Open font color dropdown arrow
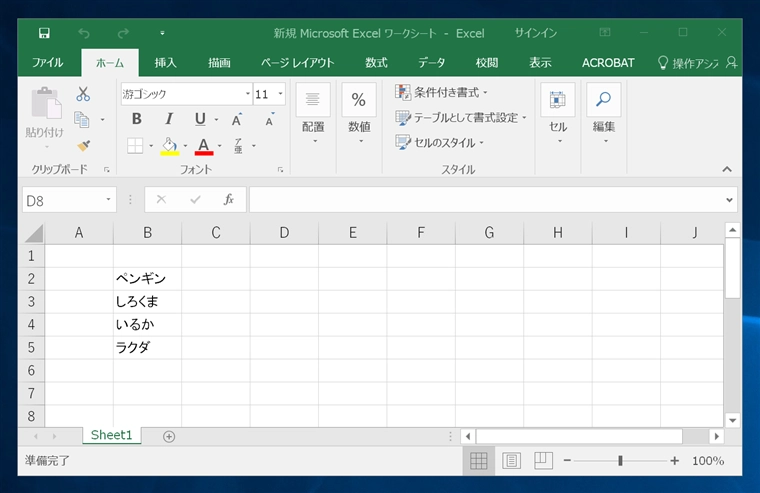 220,146
